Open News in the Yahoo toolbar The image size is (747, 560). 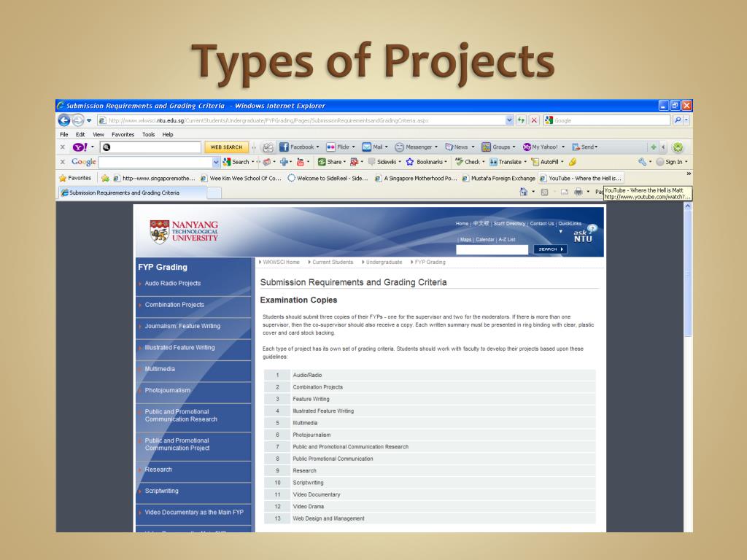(460, 147)
